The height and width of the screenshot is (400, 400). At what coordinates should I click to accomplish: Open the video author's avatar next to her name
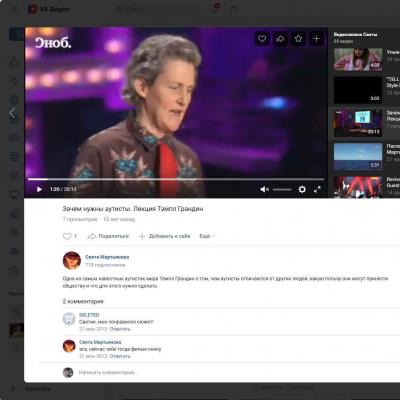click(72, 260)
